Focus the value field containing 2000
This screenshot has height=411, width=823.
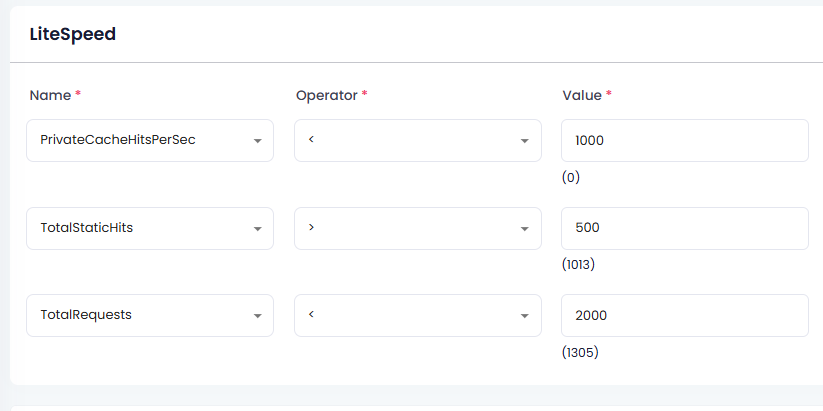click(x=684, y=315)
